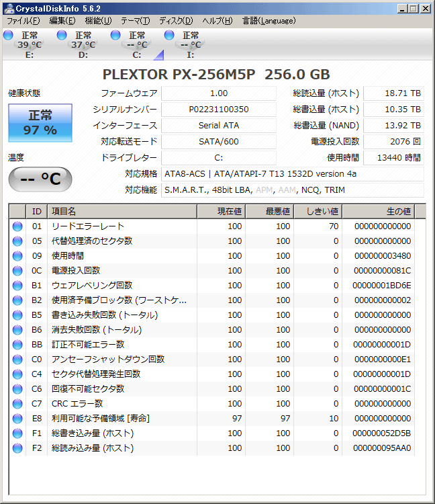This screenshot has width=435, height=504.
Task: Click raw value 000000095AA0
Action: 382,448
